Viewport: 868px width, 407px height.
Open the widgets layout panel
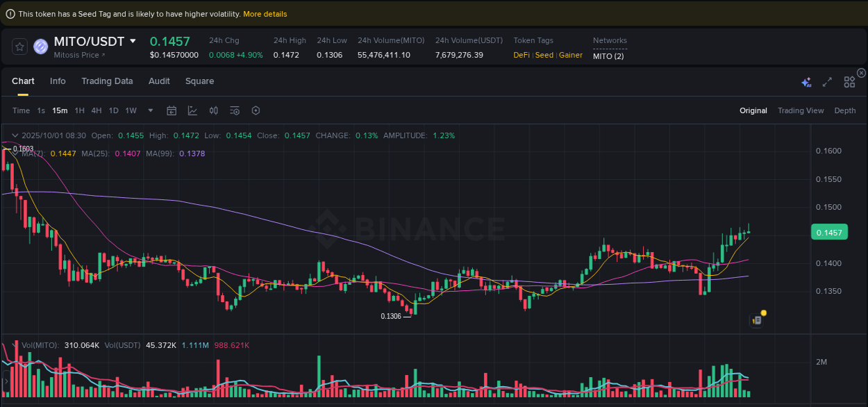849,81
